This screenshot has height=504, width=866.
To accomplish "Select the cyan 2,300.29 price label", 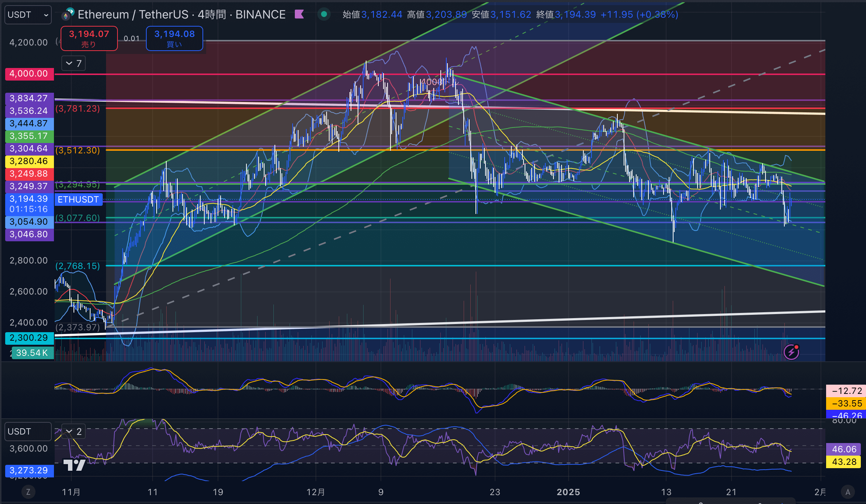I will point(29,338).
